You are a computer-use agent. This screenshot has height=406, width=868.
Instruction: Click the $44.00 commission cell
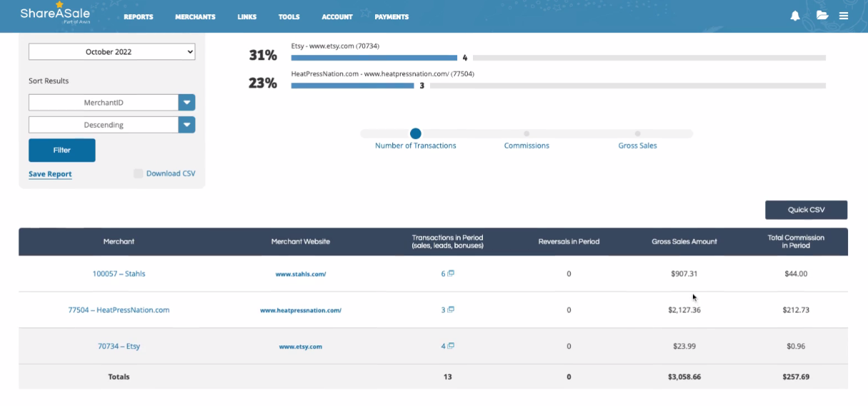(795, 273)
